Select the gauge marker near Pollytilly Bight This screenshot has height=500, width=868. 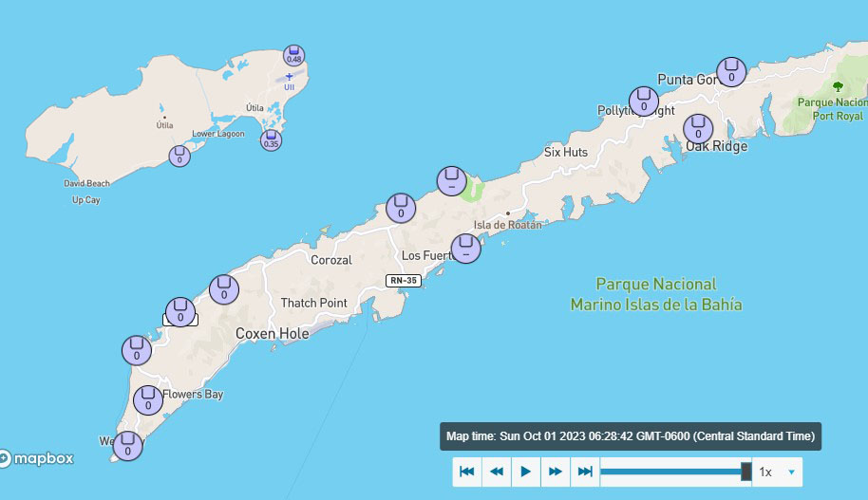644,101
